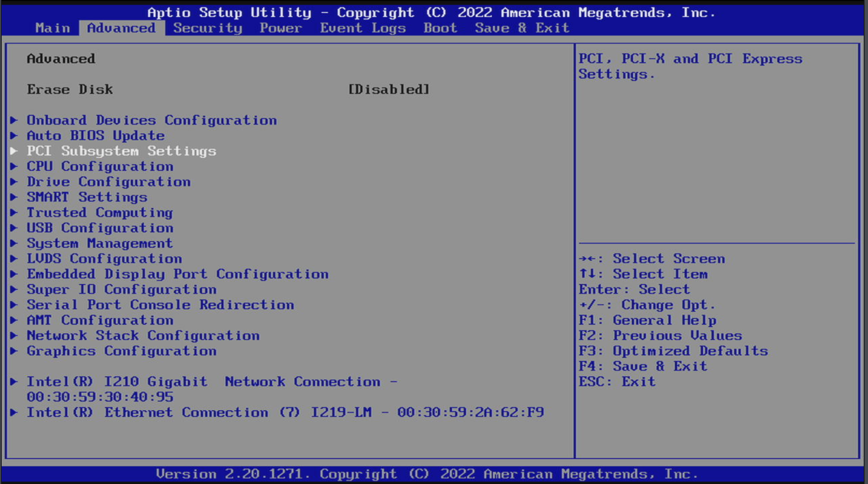This screenshot has height=484, width=868.
Task: Click the Aptio Setup Utility title text
Action: click(x=431, y=12)
